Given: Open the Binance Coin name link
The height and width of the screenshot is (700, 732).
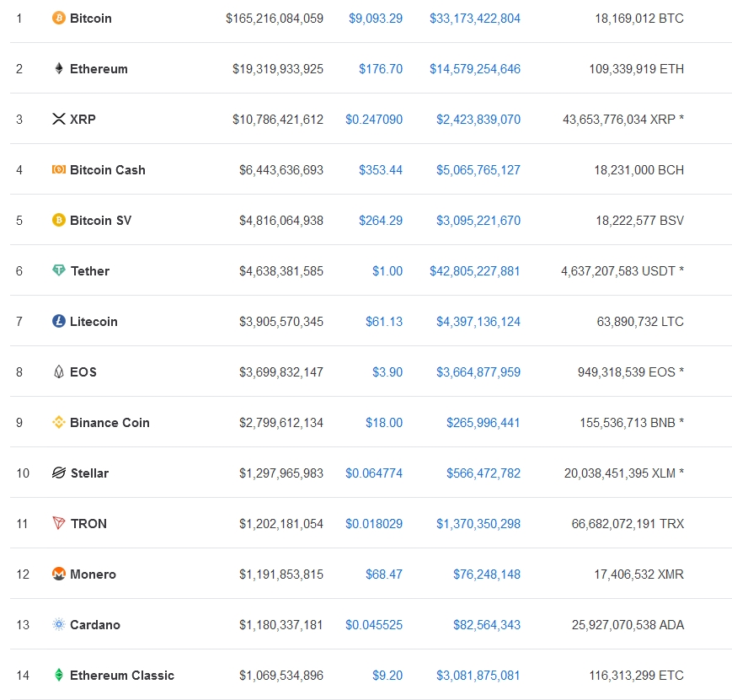Looking at the screenshot, I should [110, 422].
